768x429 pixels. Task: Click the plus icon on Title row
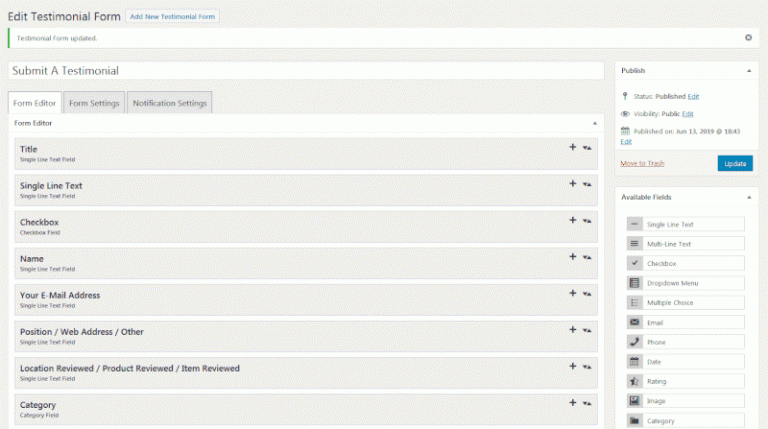[x=572, y=147]
